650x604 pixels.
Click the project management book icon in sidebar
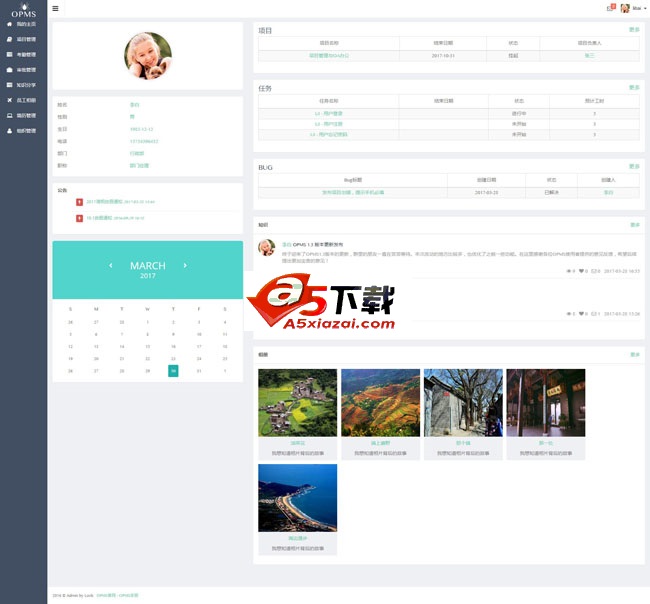click(10, 39)
